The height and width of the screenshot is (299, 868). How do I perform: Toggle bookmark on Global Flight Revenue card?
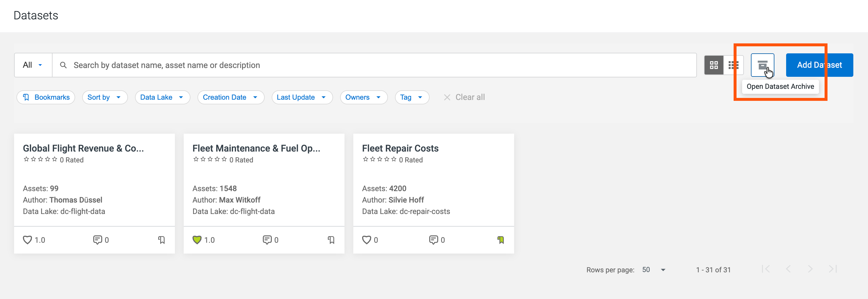coord(162,240)
